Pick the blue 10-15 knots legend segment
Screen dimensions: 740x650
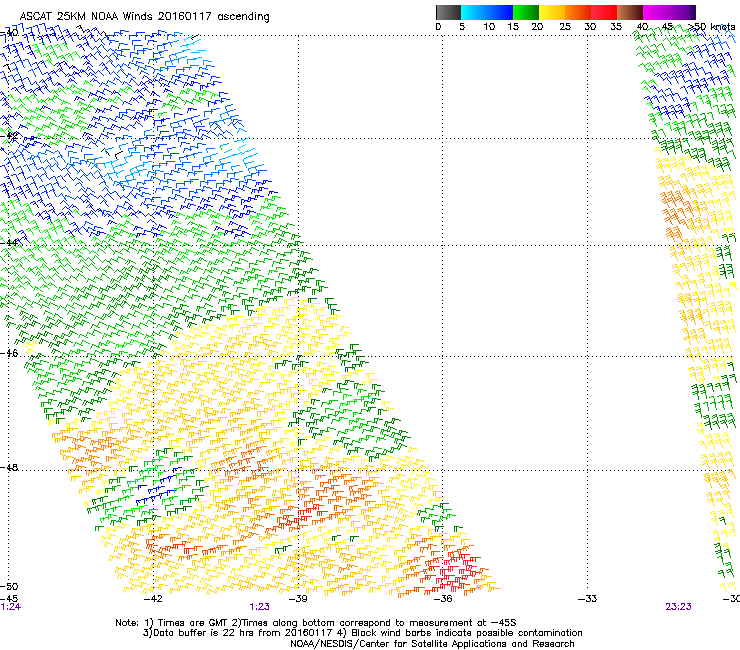coord(501,12)
